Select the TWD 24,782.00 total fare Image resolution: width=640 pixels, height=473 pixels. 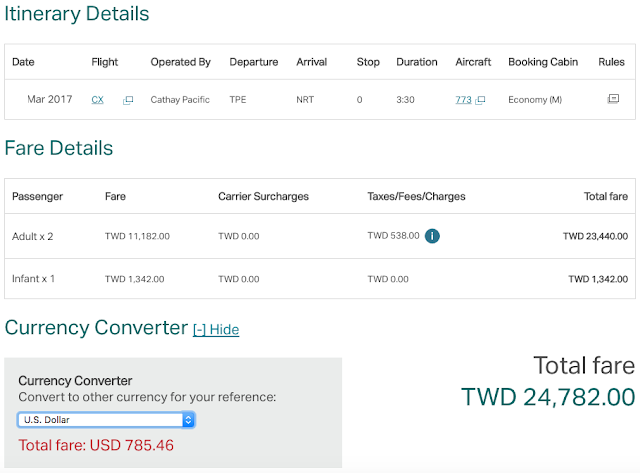point(548,397)
